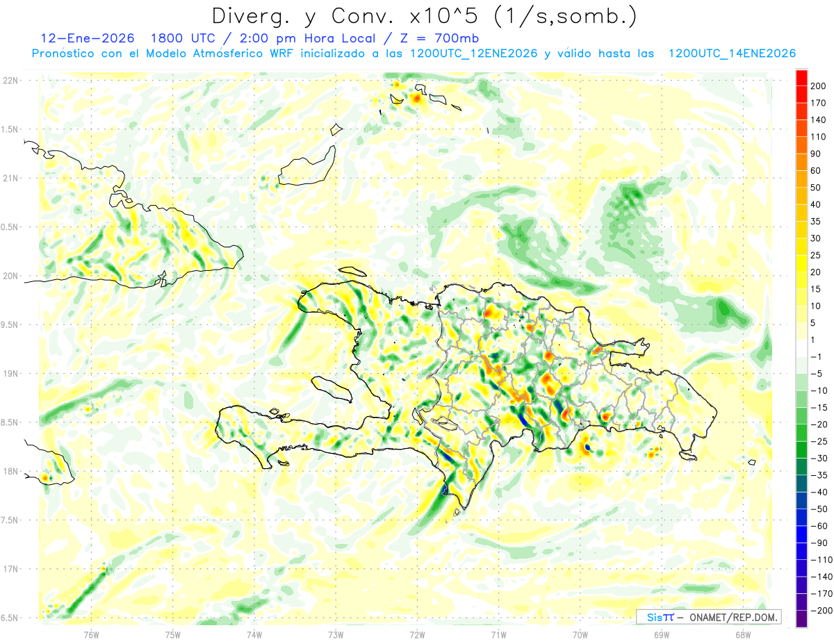Click the bright yellow swatch between the 20 and 25 labels
This screenshot has height=644, width=834.
[x=801, y=263]
